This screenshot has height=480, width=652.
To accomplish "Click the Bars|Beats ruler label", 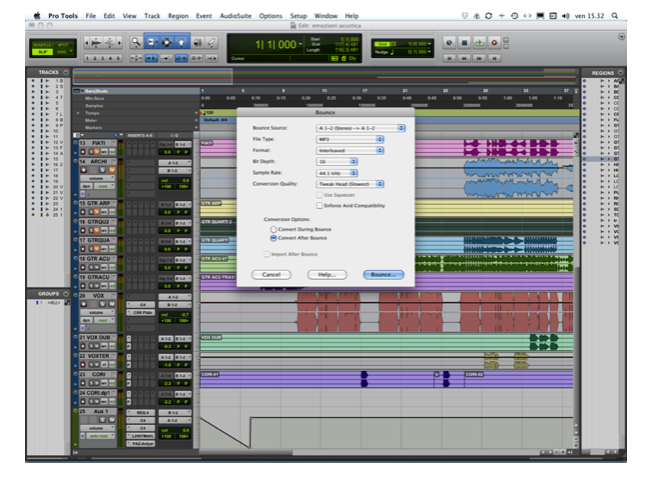I will [95, 91].
